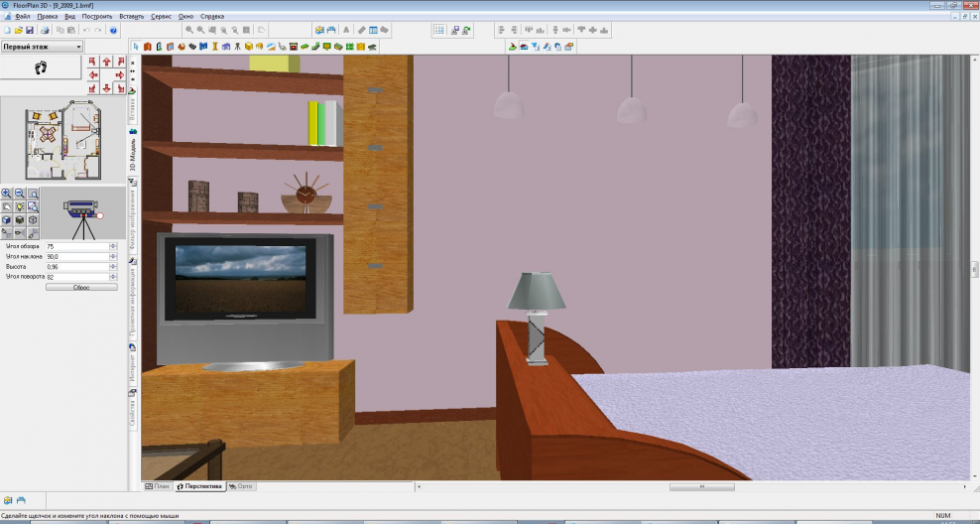The width and height of the screenshot is (980, 524).
Task: Switch to the solid blue cube render mode
Action: (x=6, y=220)
